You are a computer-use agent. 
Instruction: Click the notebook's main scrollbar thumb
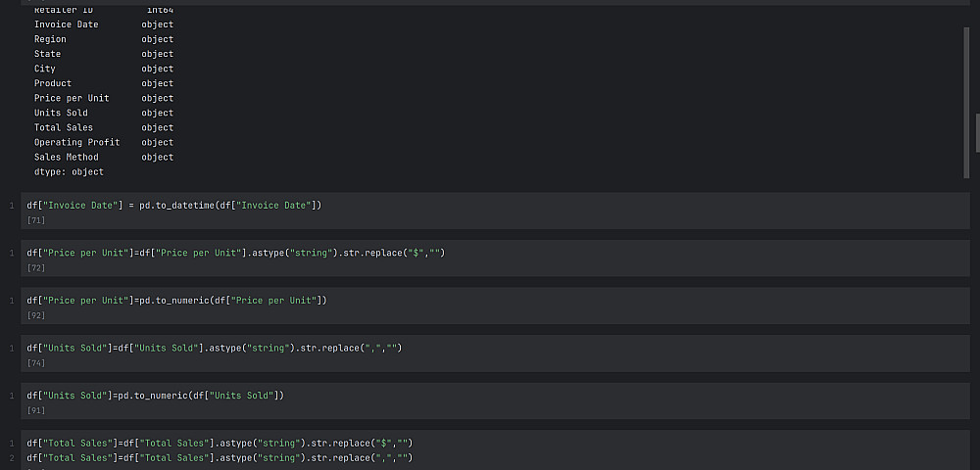(976, 132)
